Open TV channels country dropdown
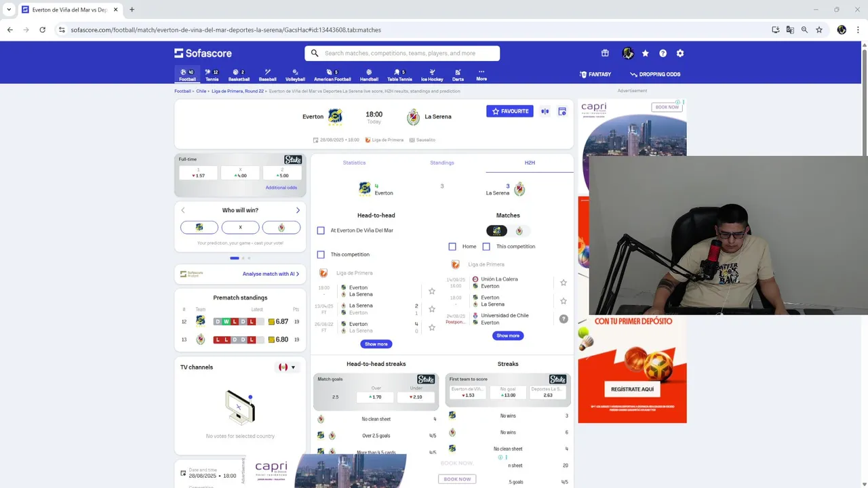868x488 pixels. point(287,367)
